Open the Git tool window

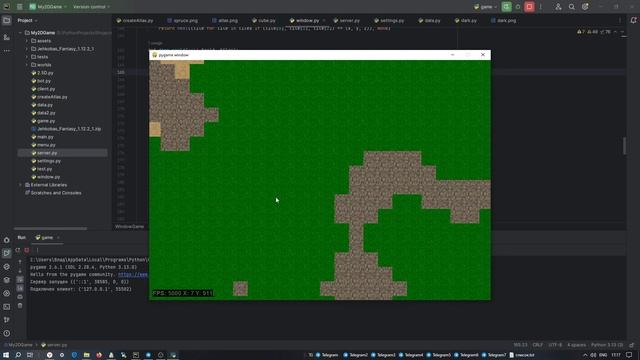(7, 320)
